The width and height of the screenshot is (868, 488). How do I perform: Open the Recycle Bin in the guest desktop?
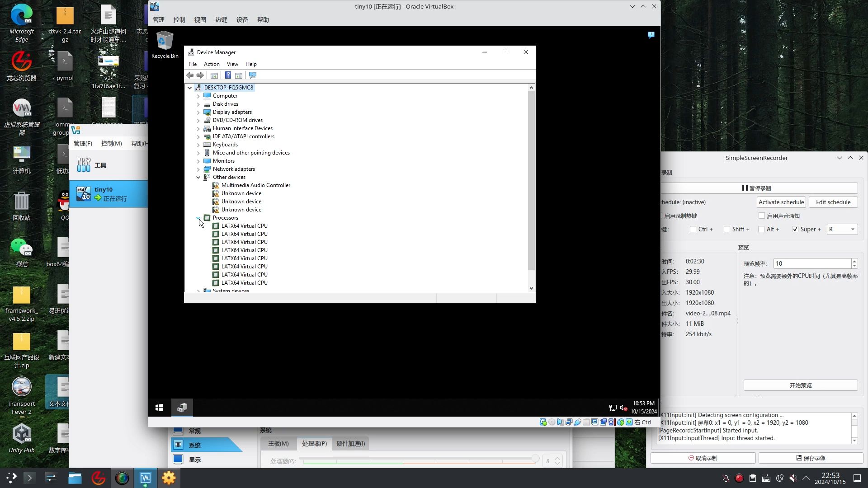165,45
